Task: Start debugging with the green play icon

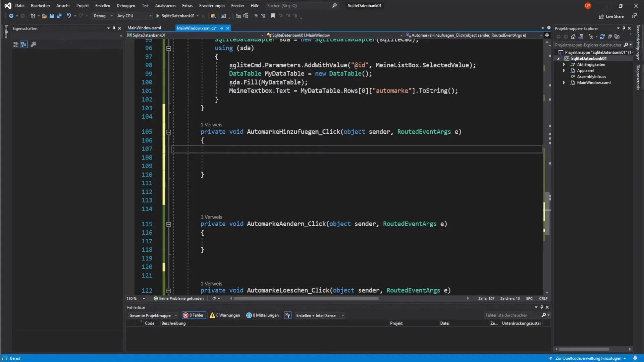Action: [158, 16]
